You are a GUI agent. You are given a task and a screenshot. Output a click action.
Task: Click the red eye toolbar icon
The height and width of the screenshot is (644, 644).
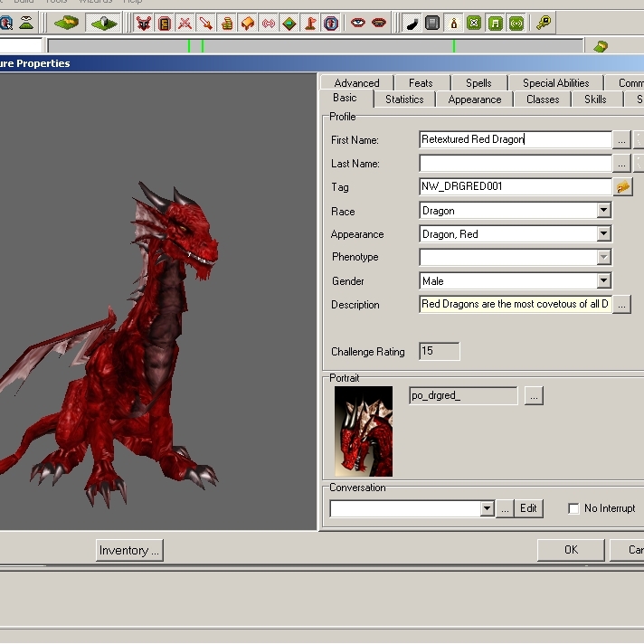358,23
